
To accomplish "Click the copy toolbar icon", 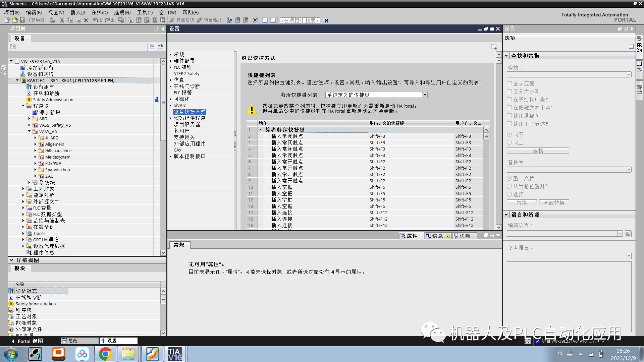I will pos(70,20).
